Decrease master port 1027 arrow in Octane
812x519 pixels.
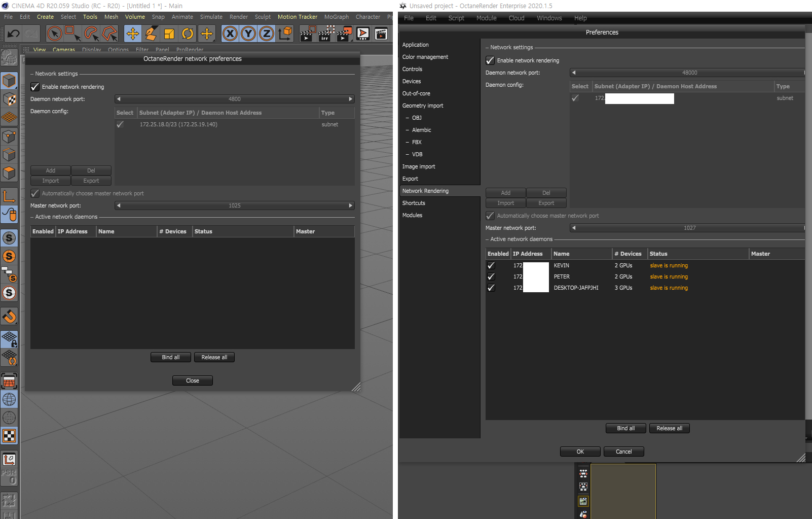(574, 228)
